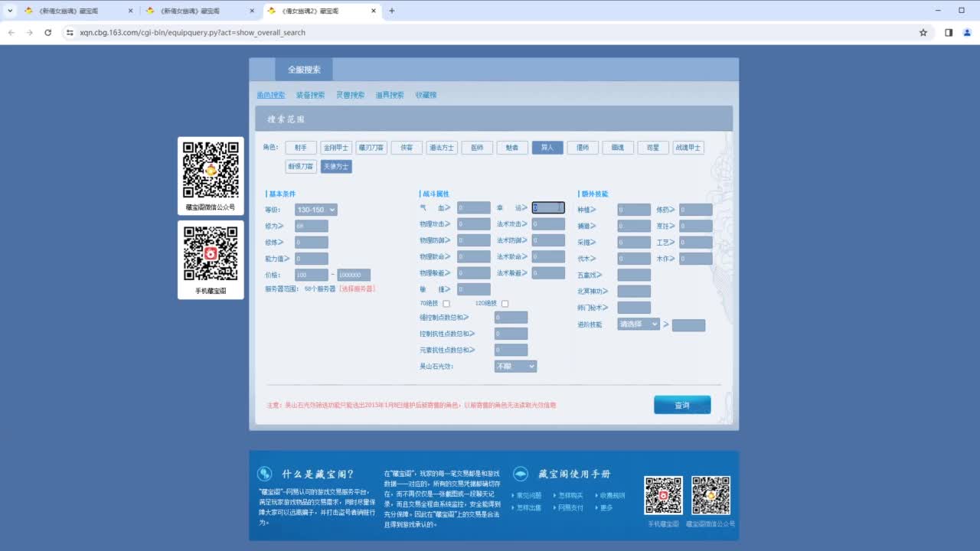Image resolution: width=980 pixels, height=551 pixels.
Task: Click the 藏宝阁微信公众号 QR code on left sidebar
Action: click(211, 169)
